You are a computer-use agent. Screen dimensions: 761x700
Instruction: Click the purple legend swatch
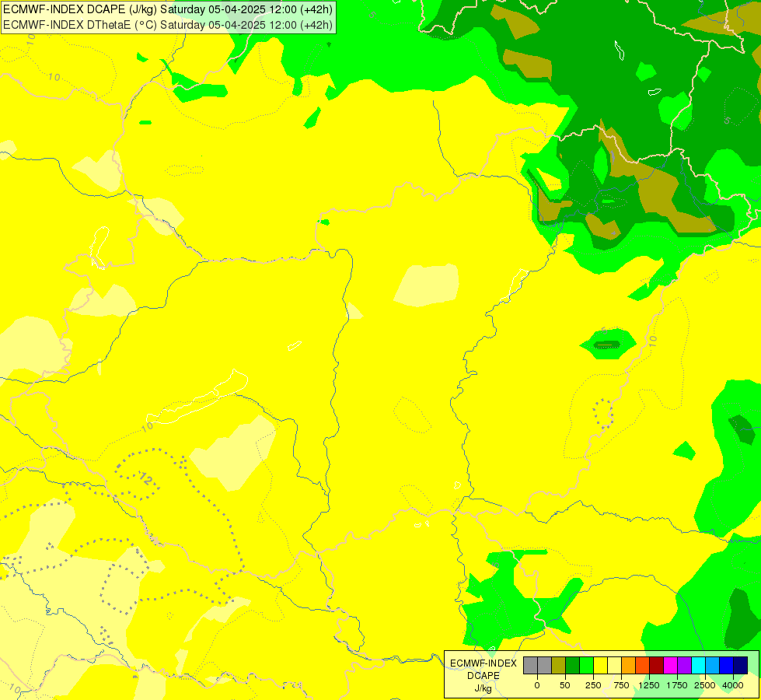(684, 665)
